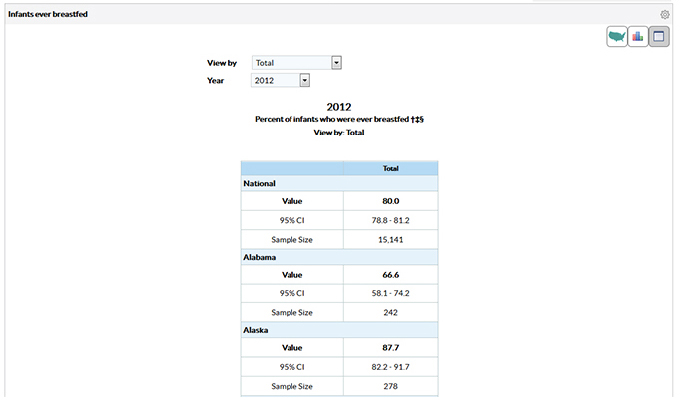The height and width of the screenshot is (400, 681).
Task: Click the 'Sample Size' label under Alaska
Action: pyautogui.click(x=292, y=387)
